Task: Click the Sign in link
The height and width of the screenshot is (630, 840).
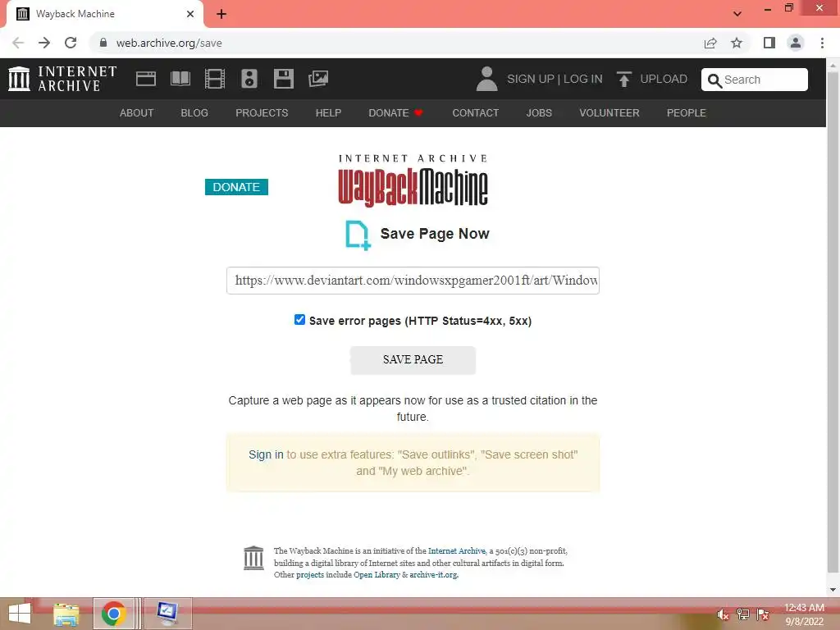Action: click(266, 454)
